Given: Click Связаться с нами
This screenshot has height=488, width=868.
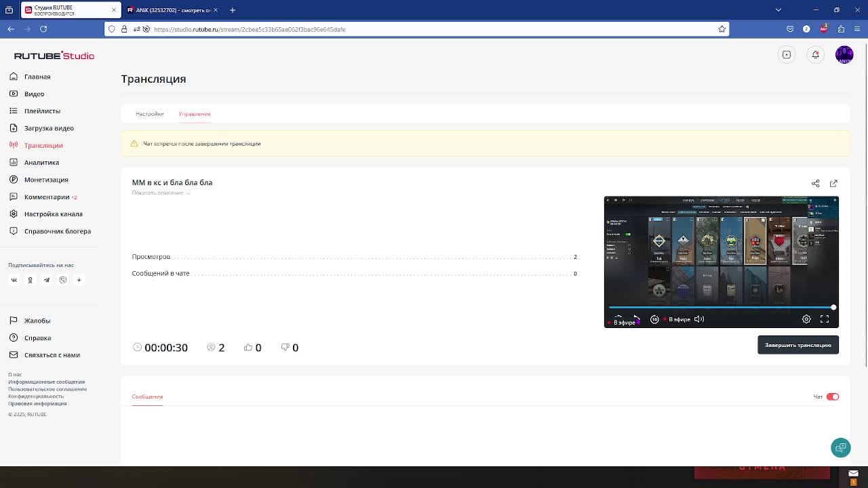Looking at the screenshot, I should click(52, 354).
